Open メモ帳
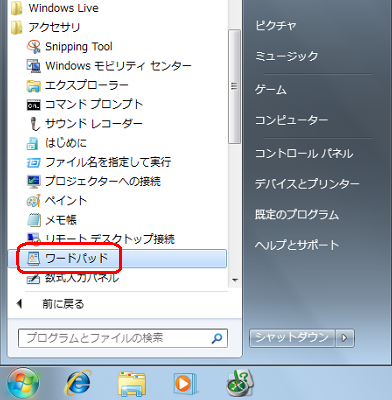Viewport: 392px width, 400px height. 52,220
